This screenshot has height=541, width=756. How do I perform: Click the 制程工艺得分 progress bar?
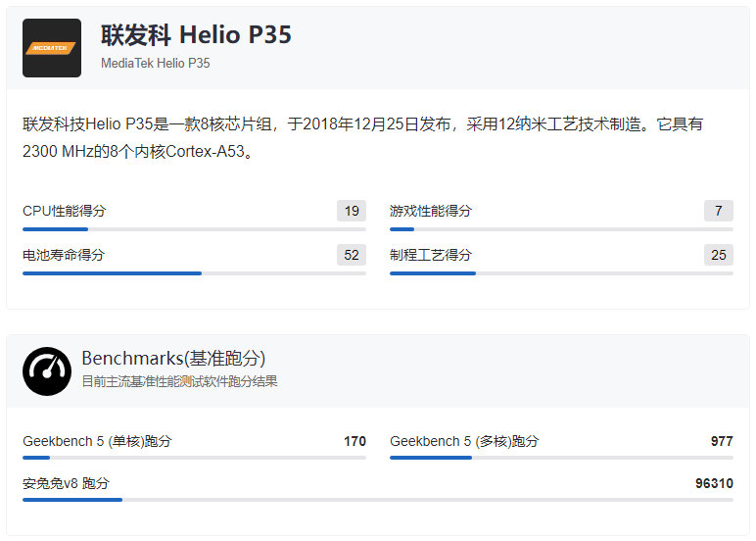[561, 273]
